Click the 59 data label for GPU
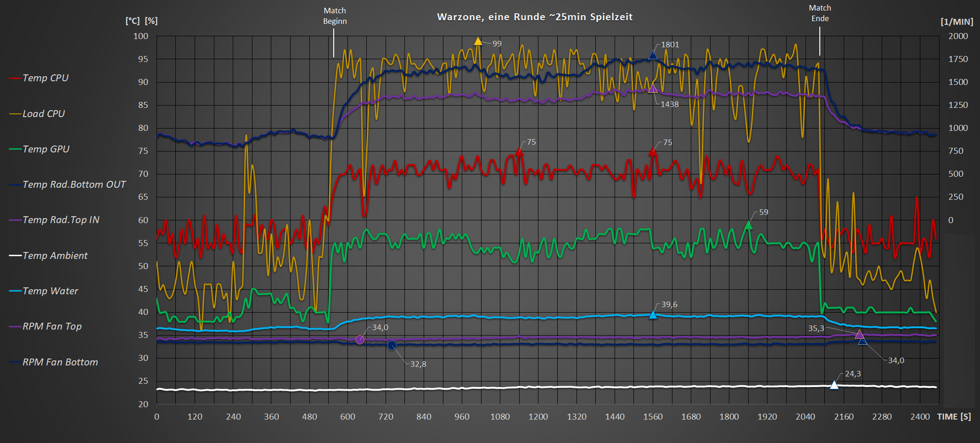980x443 pixels. click(763, 212)
